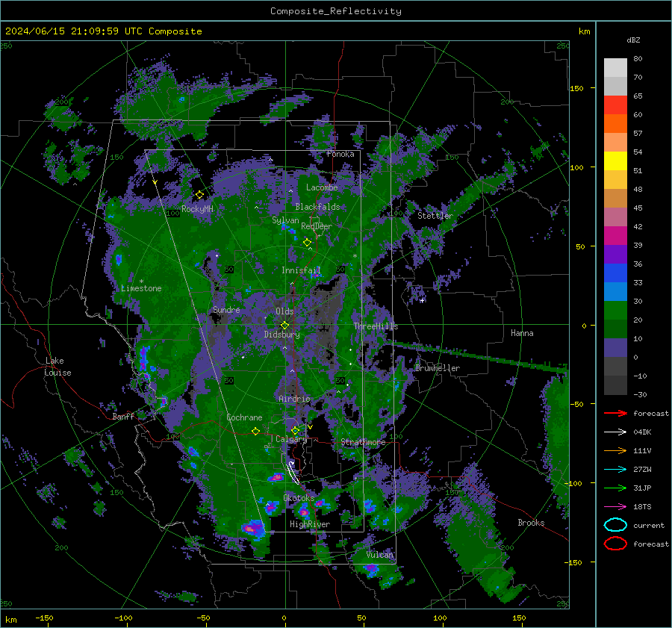The height and width of the screenshot is (628, 672).
Task: Click the cyan 27ZW arrow legend entry
Action: click(615, 470)
